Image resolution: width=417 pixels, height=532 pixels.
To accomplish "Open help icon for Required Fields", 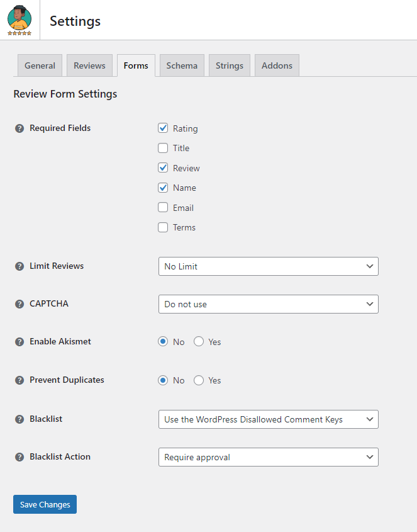I will point(19,128).
